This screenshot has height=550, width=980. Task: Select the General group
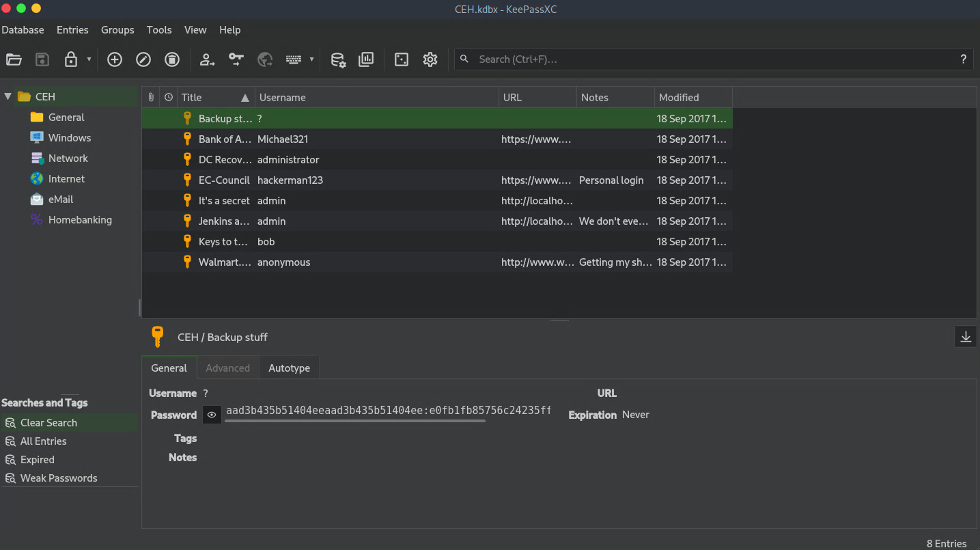coord(66,118)
